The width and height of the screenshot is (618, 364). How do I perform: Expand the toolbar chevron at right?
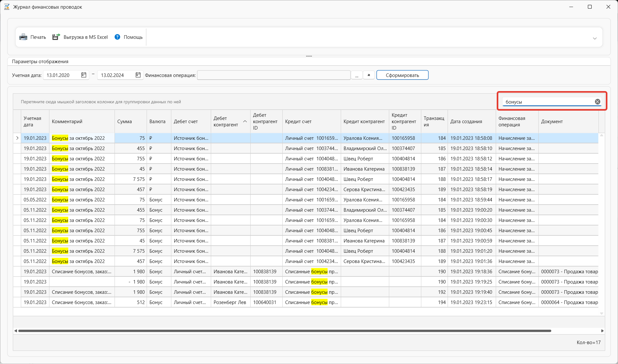coord(595,38)
